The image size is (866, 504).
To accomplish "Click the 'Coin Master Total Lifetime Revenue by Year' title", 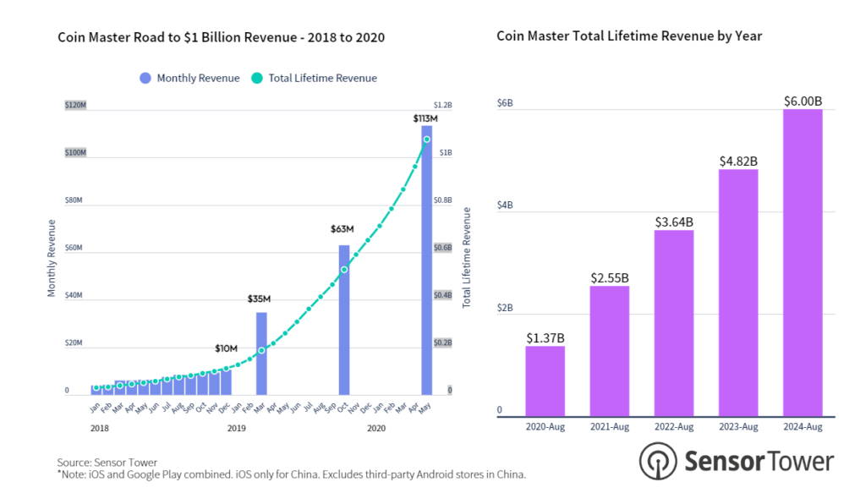I will [x=629, y=36].
